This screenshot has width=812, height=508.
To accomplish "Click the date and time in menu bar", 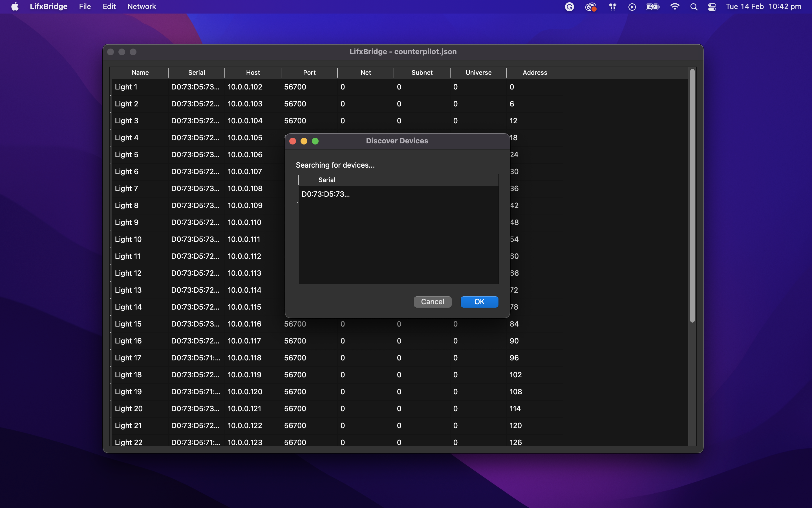I will tap(763, 6).
